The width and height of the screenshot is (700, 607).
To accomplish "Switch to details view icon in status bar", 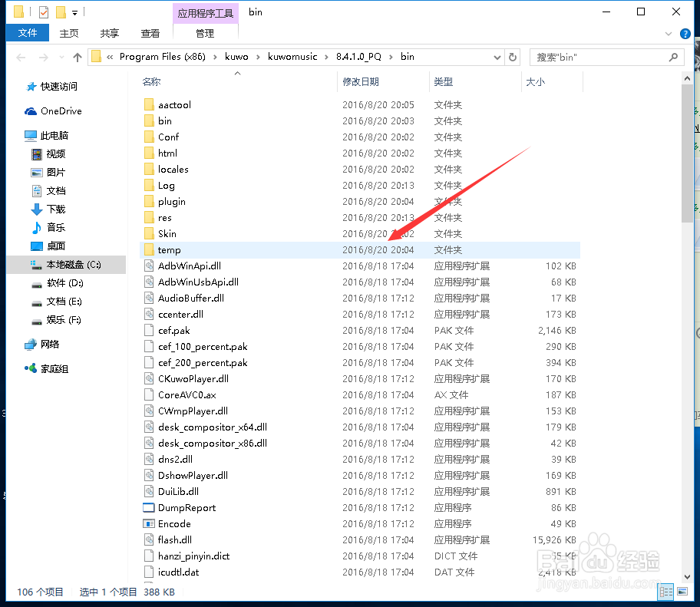I will pyautogui.click(x=666, y=592).
